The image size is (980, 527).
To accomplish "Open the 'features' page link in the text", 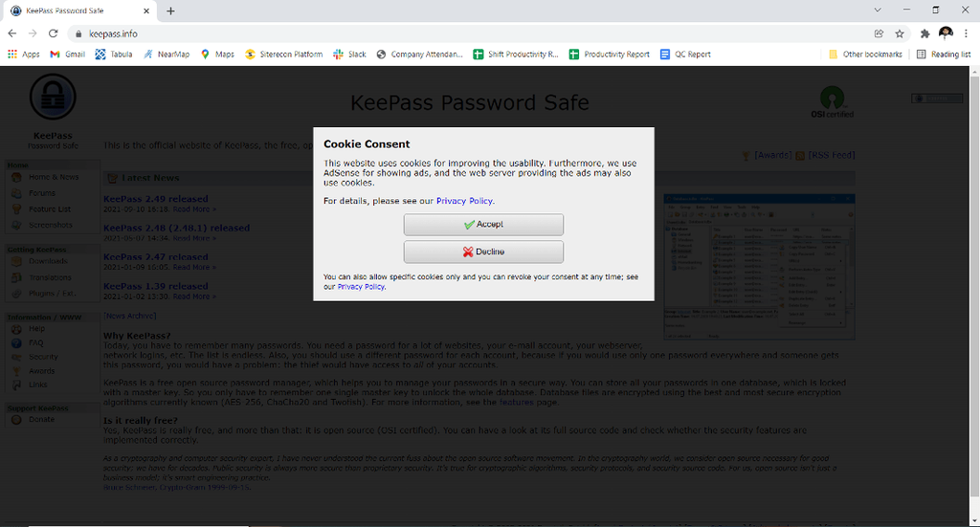I will point(516,403).
